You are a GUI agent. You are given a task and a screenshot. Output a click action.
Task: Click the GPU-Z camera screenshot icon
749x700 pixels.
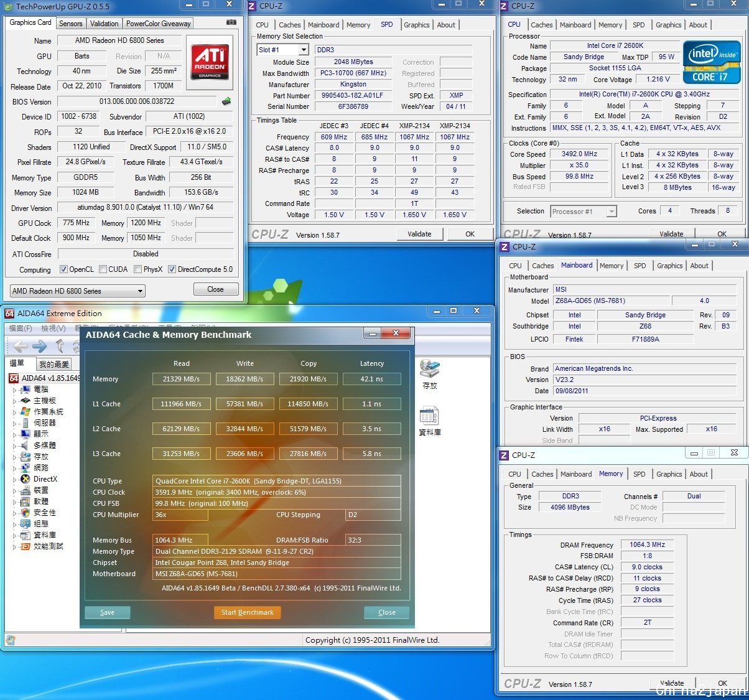pyautogui.click(x=231, y=22)
